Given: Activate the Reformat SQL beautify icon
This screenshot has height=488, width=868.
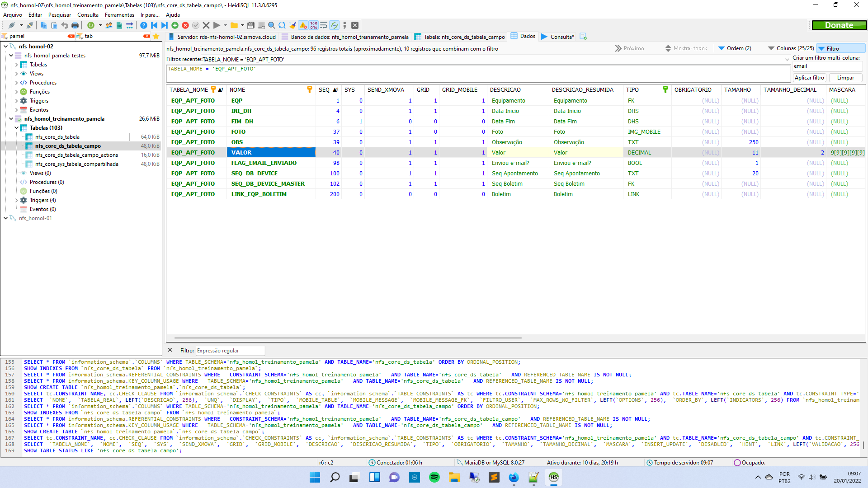Looking at the screenshot, I should coord(293,25).
